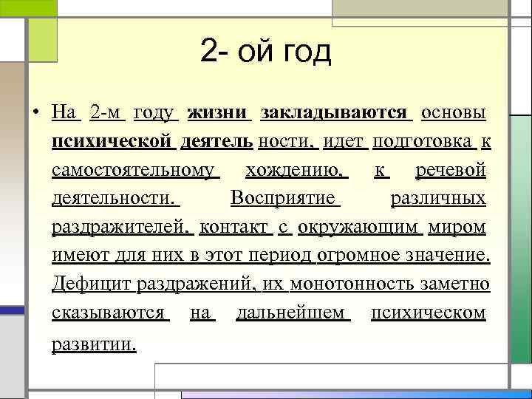The height and width of the screenshot is (399, 532).
Task: Select the word "самостоятельному"
Action: [x=133, y=171]
